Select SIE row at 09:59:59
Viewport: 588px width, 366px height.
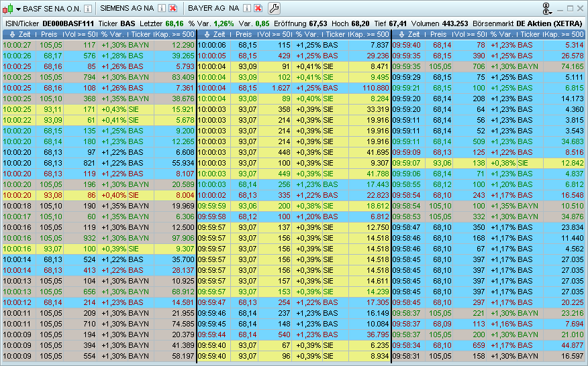click(x=293, y=206)
